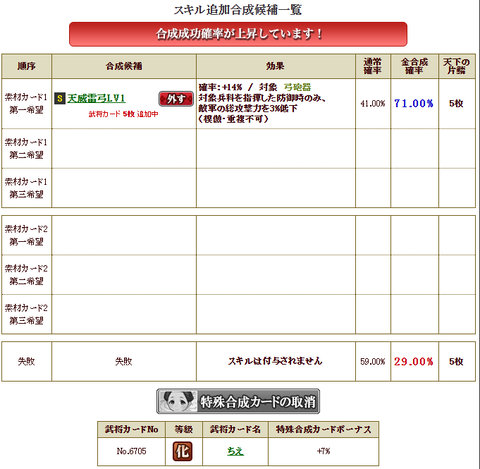Click the 合成成功確率が上昇しています banner
480x469 pixels.
238,34
